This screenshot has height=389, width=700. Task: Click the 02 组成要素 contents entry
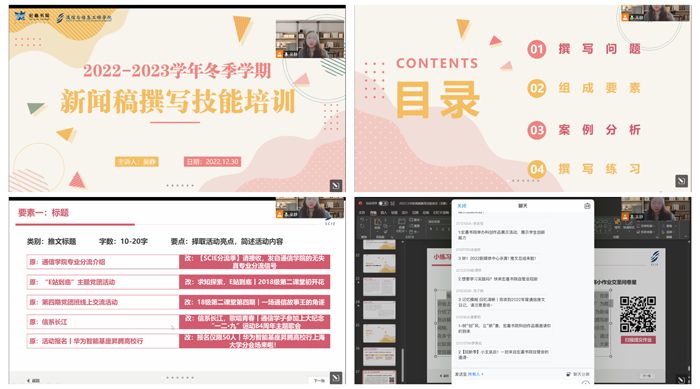(x=584, y=88)
